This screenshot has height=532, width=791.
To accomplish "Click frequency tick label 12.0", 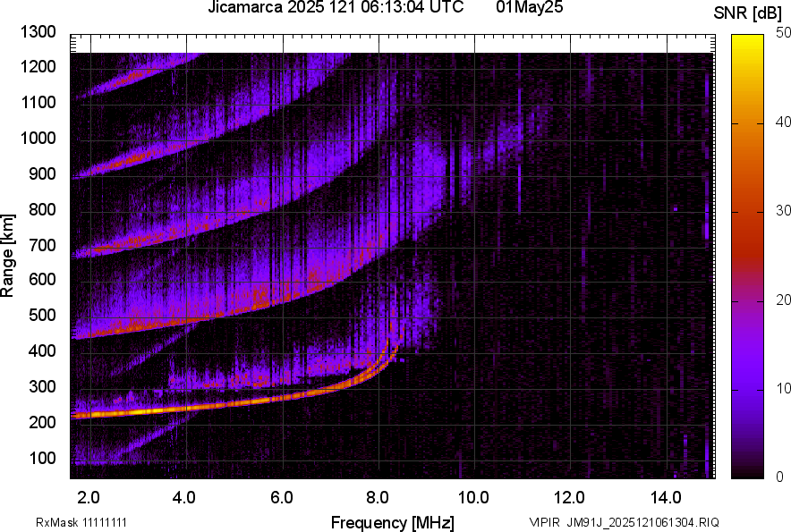I will (x=570, y=498).
